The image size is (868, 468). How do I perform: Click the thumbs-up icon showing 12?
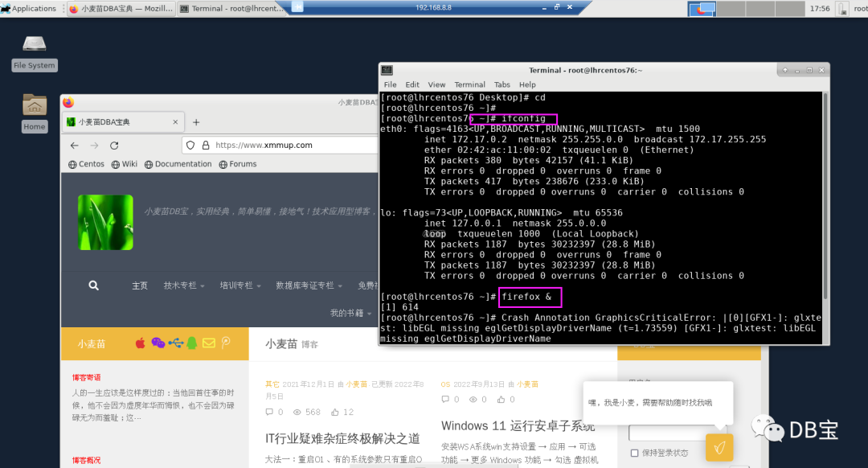pyautogui.click(x=335, y=412)
